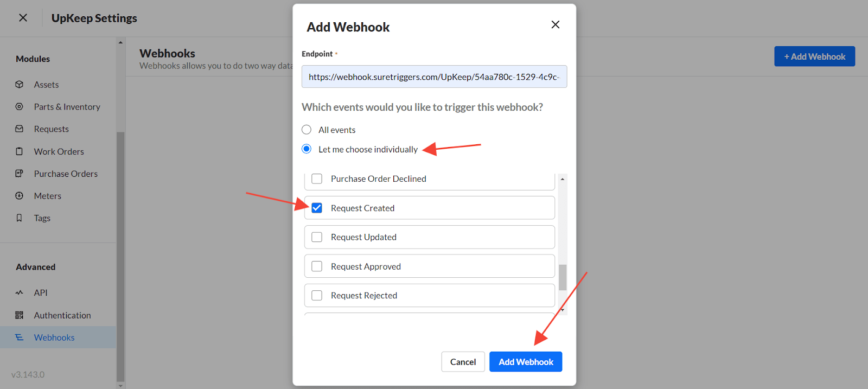Click the API pulse icon
868x389 pixels.
[20, 292]
